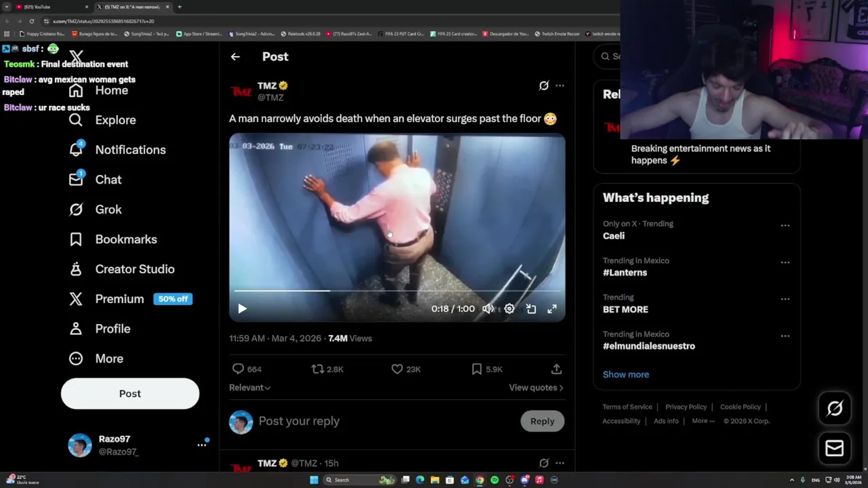Enter fullscreen on the video
The height and width of the screenshot is (488, 868).
(552, 309)
